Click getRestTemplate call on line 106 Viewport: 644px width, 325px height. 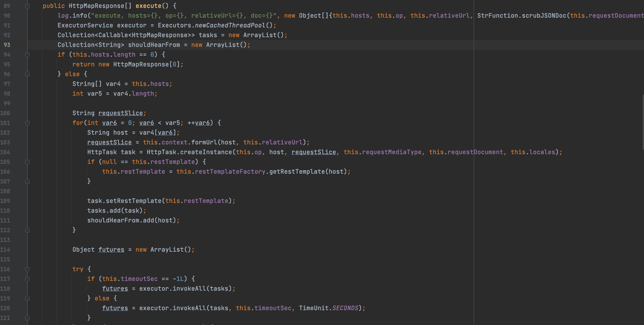[x=297, y=172]
